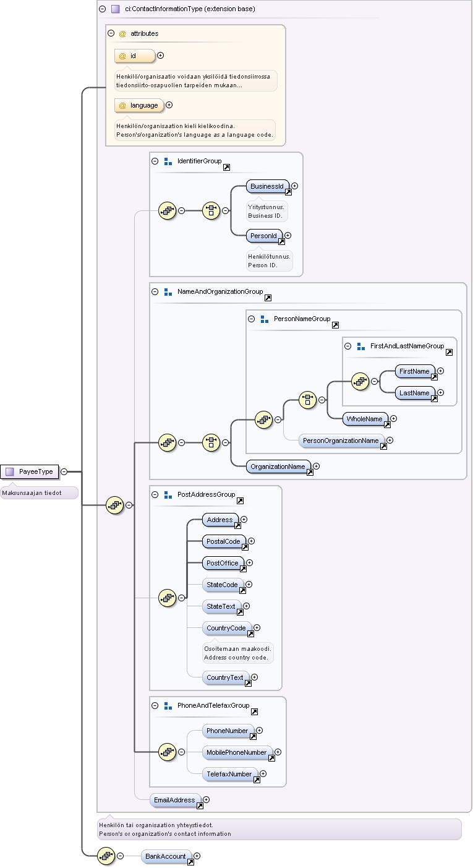The width and height of the screenshot is (473, 868).
Task: Click the sequence icon in IdentifierGroup
Action: click(x=168, y=210)
